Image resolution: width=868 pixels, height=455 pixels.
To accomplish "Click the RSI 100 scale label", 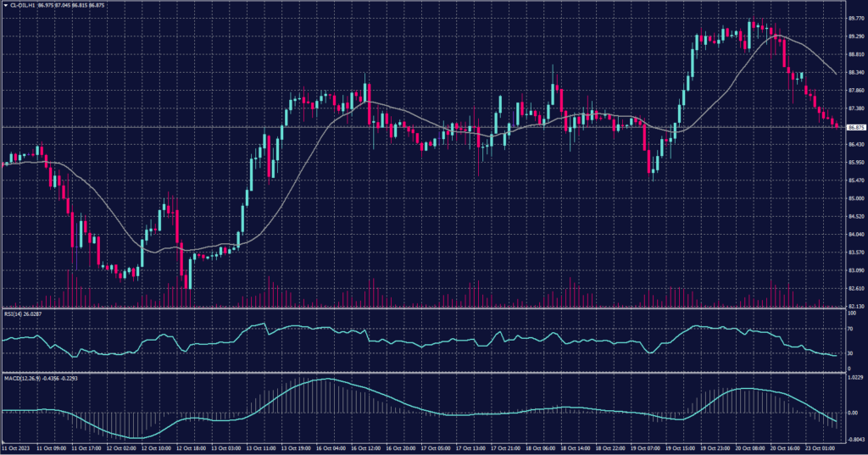I will (852, 314).
